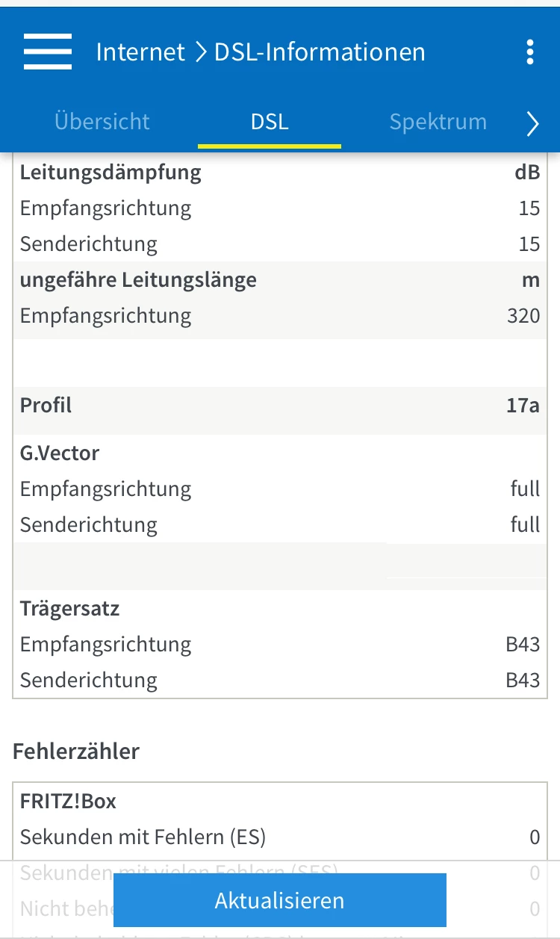
Task: Tap the G.Vector section label
Action: pyautogui.click(x=60, y=453)
